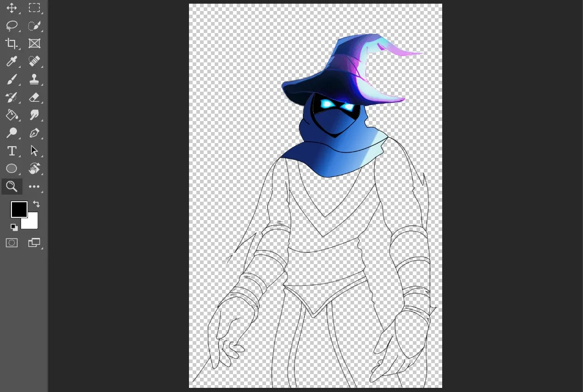Select the Spot Healing Brush tool

coord(34,61)
